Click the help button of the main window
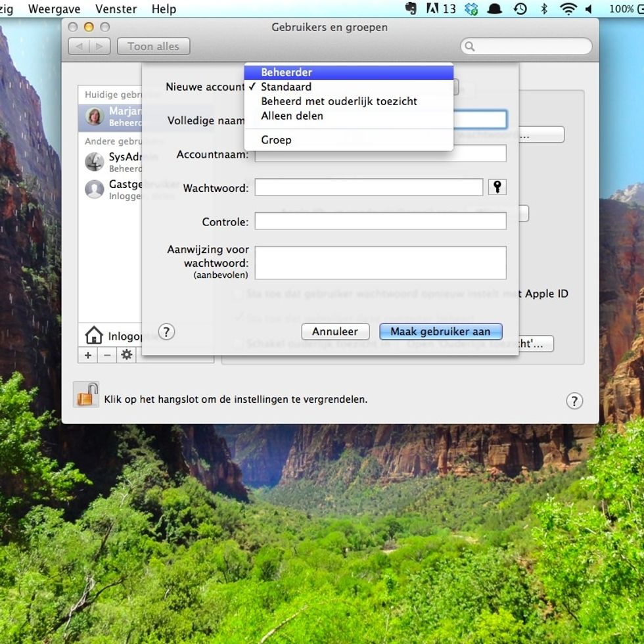Screen dimensions: 644x644 click(574, 401)
